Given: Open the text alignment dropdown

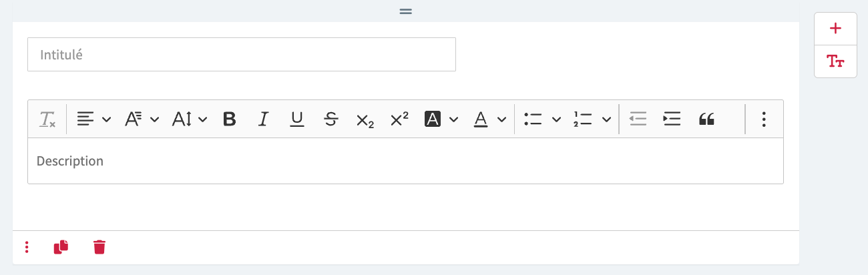Looking at the screenshot, I should [x=93, y=119].
